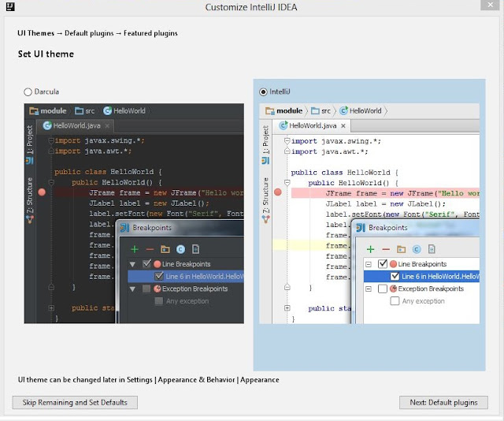Click the IntelliJ IDEA logo in title bar

tap(10, 6)
